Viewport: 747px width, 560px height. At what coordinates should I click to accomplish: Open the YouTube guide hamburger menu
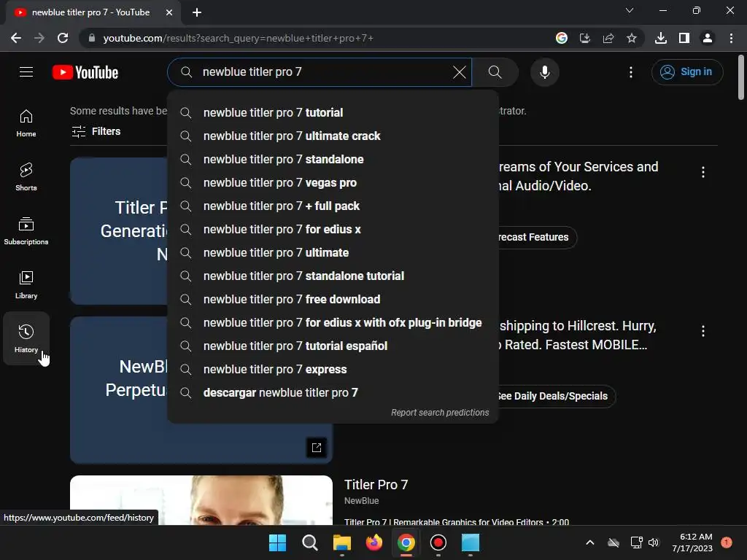click(26, 72)
